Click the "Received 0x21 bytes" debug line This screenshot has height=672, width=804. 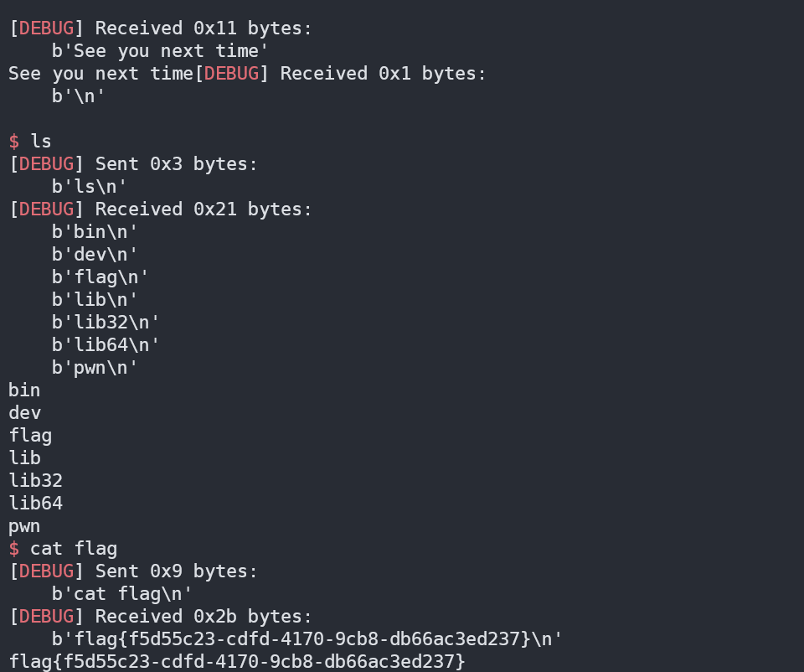203,209
